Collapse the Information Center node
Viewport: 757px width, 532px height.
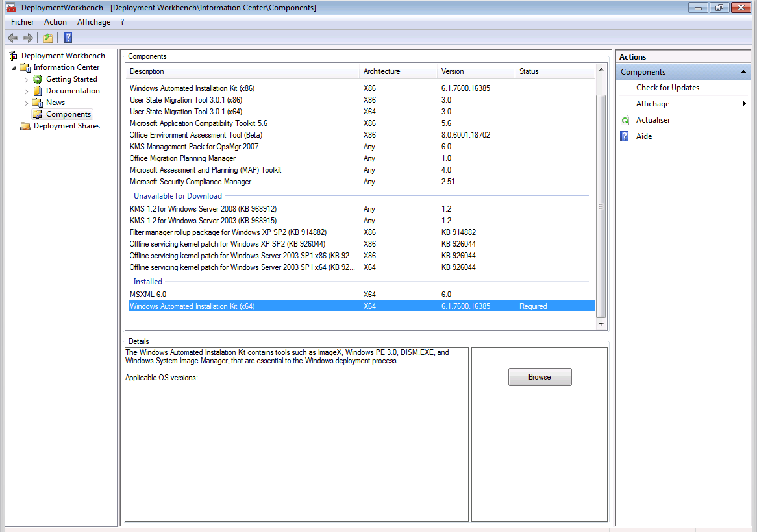coord(14,68)
